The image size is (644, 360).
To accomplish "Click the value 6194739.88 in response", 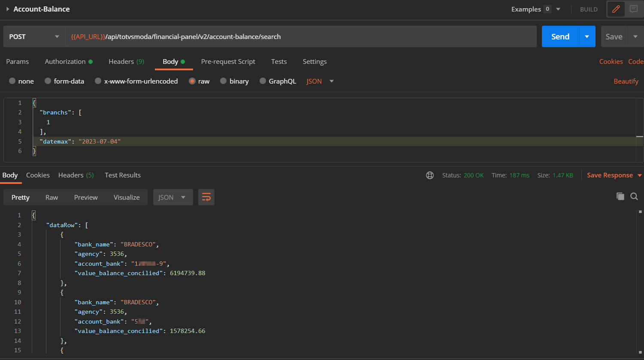I will 187,273.
